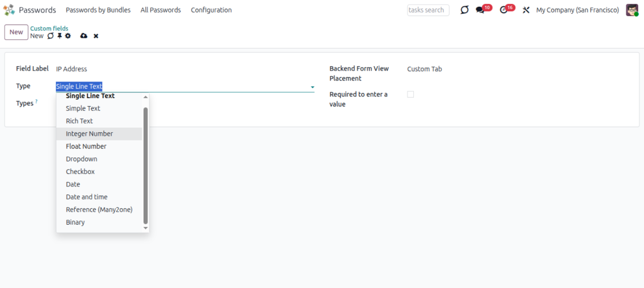Select Reference (Many2one) from the type list

point(99,209)
